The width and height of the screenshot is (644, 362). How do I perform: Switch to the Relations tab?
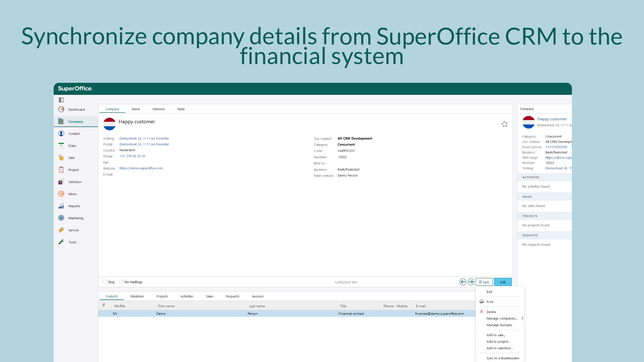coord(137,296)
